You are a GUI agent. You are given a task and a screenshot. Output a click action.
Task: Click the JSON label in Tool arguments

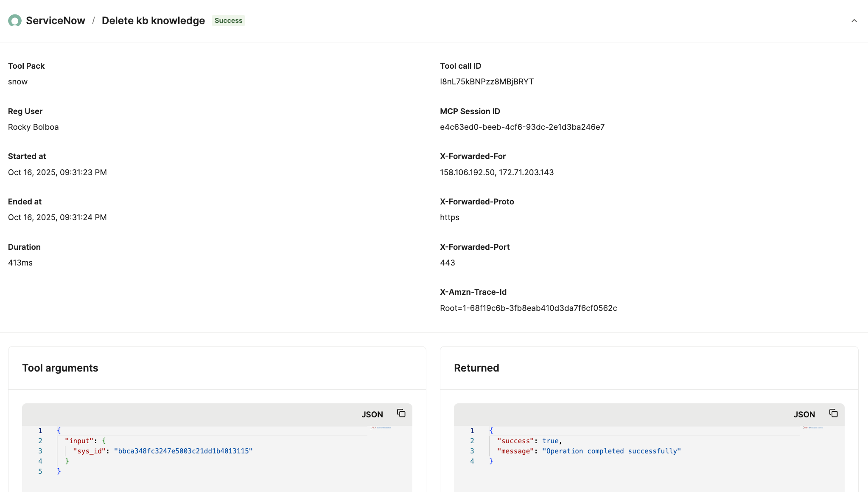372,414
